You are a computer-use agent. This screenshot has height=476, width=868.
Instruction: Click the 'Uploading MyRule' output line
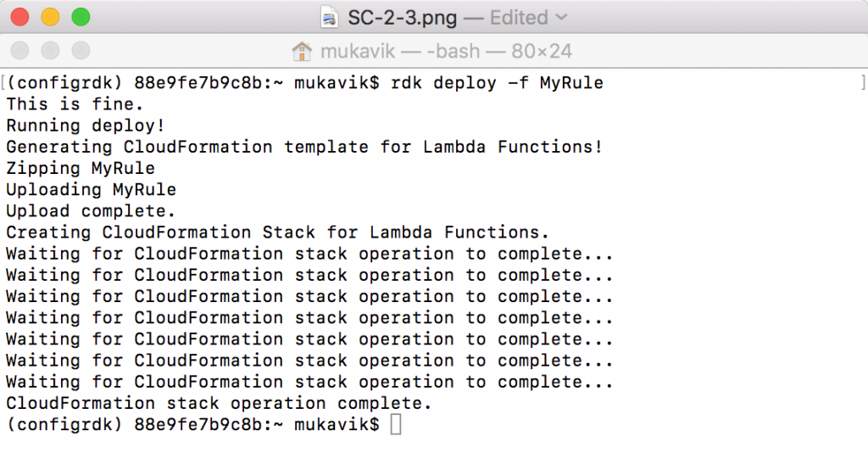point(91,189)
